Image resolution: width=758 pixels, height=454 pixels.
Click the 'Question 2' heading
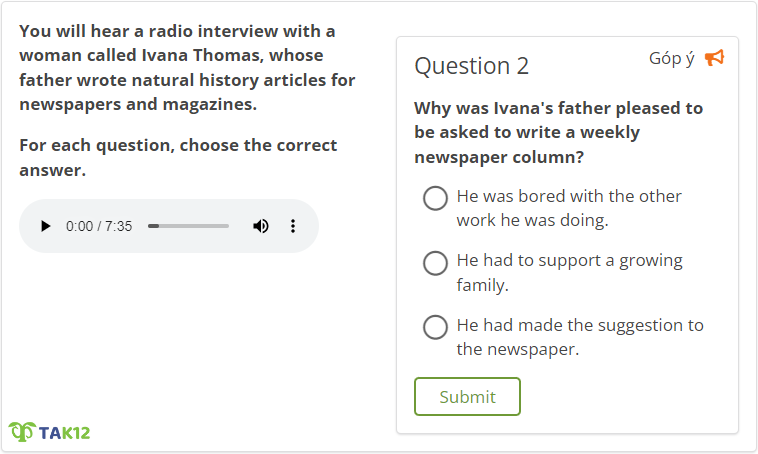(471, 66)
